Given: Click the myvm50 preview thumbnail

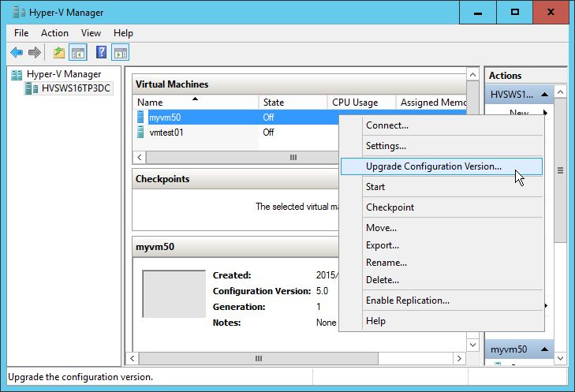Looking at the screenshot, I should [174, 293].
